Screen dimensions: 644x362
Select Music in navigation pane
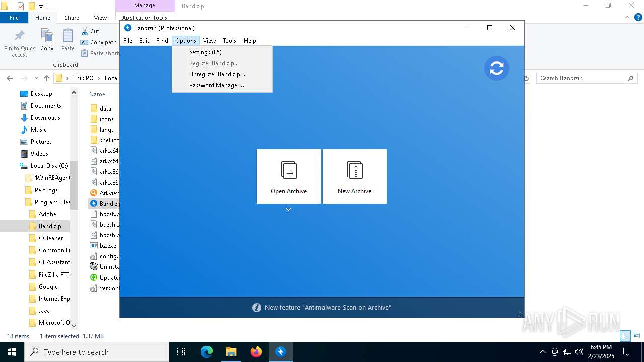point(38,130)
